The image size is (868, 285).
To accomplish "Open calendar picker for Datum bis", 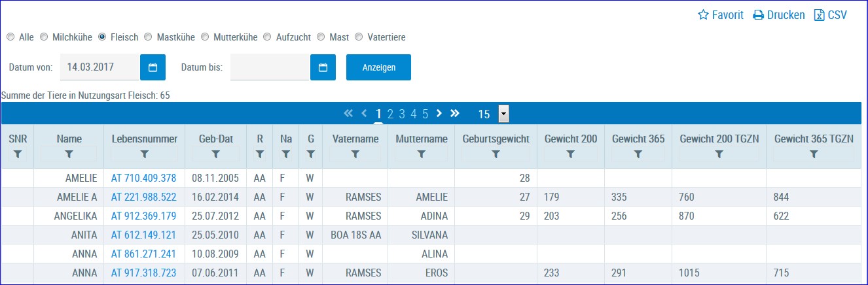I will [323, 67].
